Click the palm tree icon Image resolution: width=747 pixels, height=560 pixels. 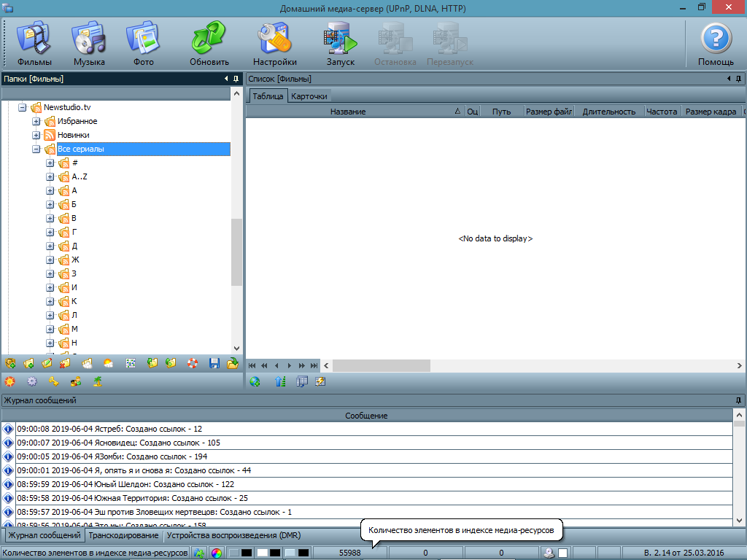97,381
